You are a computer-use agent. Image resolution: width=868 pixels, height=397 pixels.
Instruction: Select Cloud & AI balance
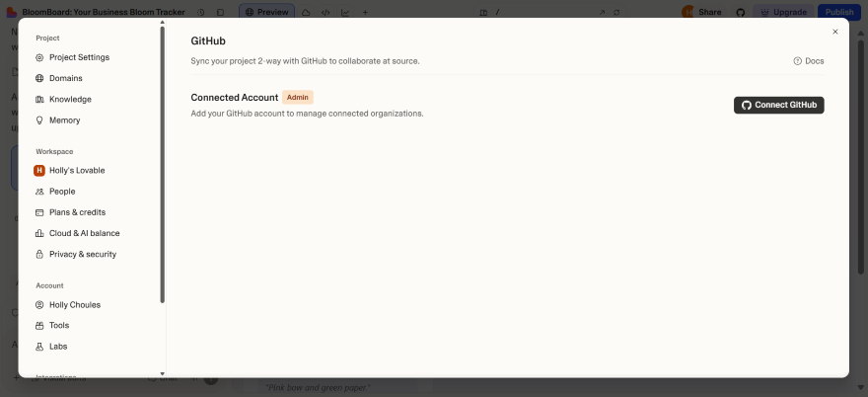click(x=85, y=233)
